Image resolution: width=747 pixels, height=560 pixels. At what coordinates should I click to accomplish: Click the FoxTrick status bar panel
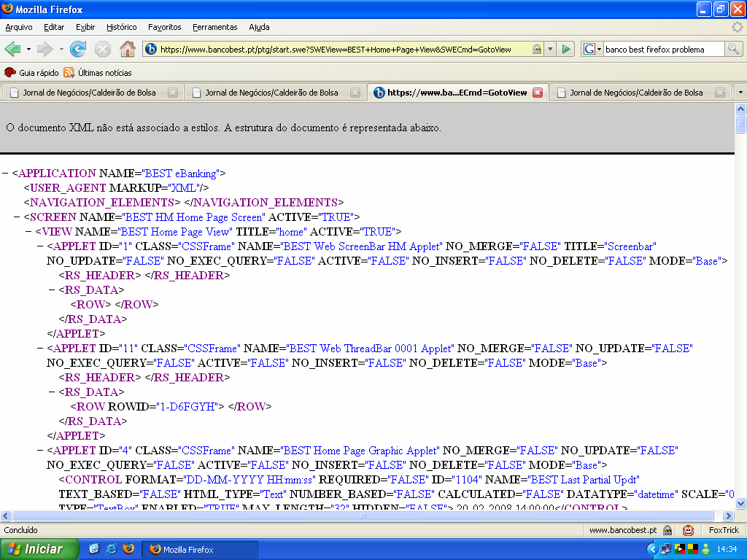724,530
